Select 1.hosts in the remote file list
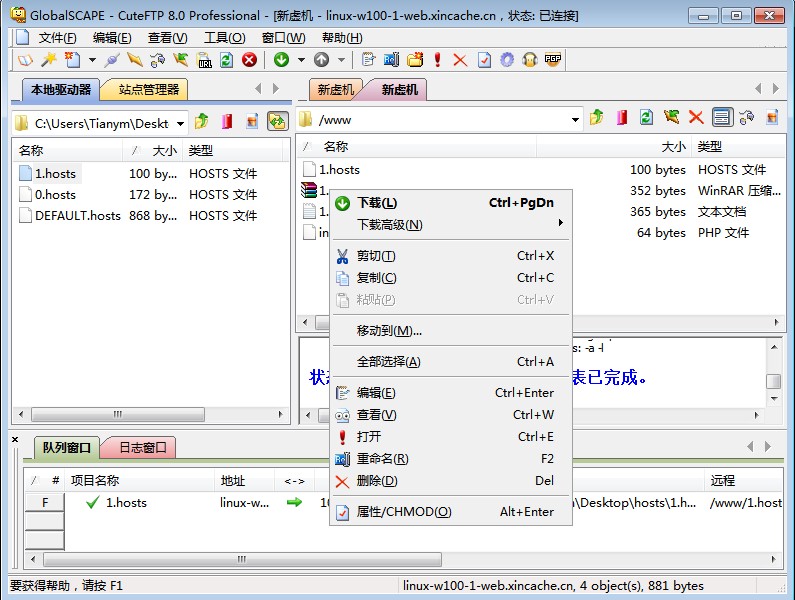This screenshot has width=795, height=600. [339, 170]
